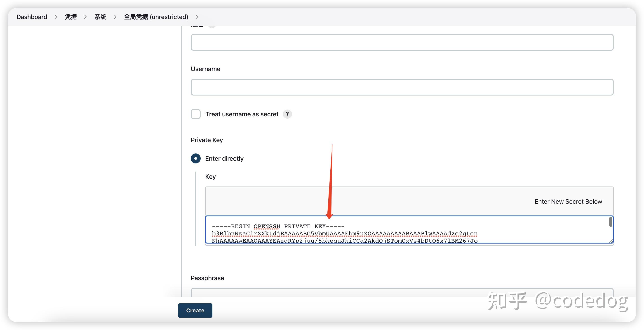
Task: Click the help icon beside Treat username as secret
Action: tap(287, 114)
